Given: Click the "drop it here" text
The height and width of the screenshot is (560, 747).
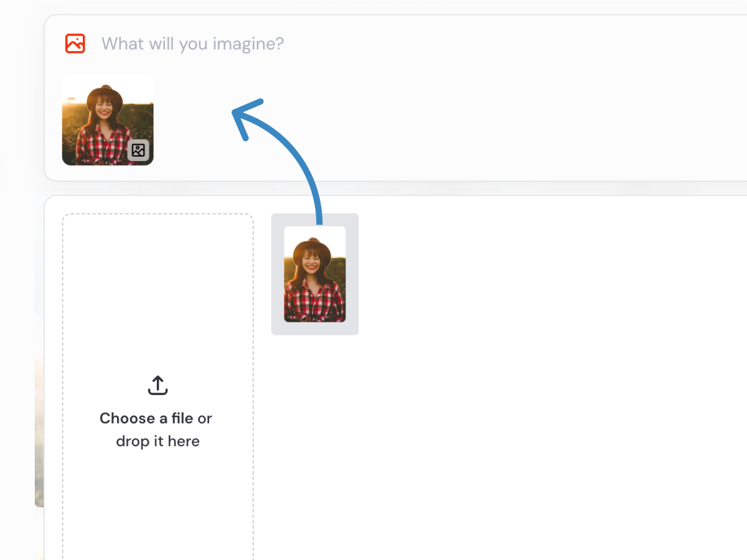Looking at the screenshot, I should [158, 441].
